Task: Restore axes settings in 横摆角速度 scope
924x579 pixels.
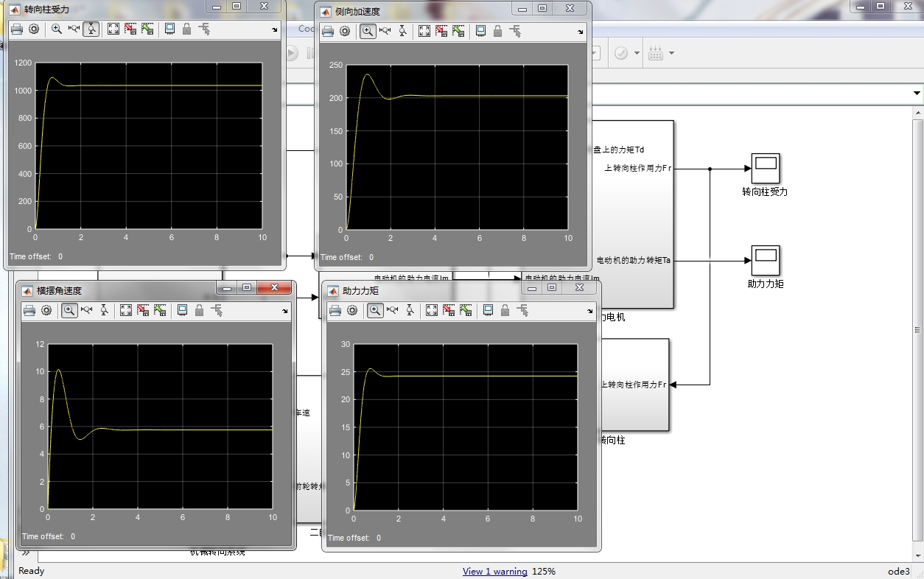Action: click(x=160, y=310)
